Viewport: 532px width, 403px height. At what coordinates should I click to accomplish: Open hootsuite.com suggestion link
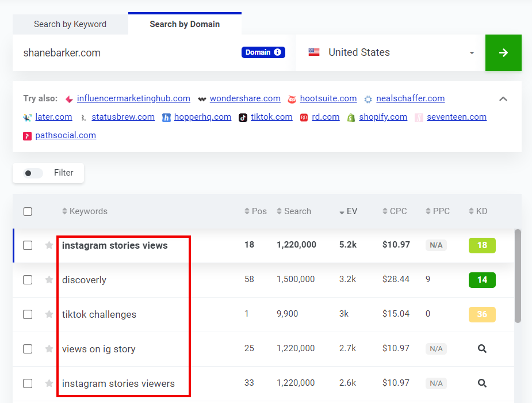pyautogui.click(x=328, y=98)
